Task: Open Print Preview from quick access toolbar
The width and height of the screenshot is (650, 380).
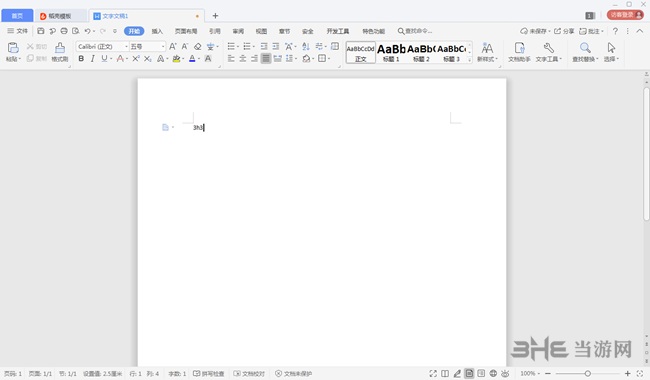Action: 75,31
